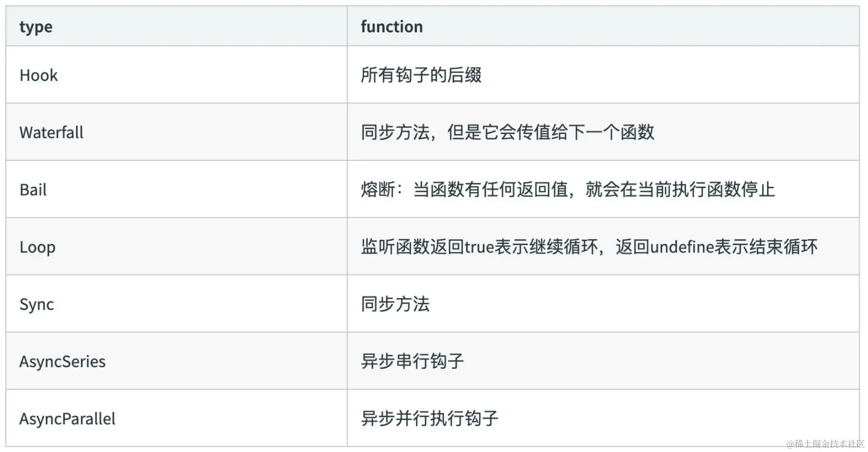Select the Bail type cell
This screenshot has height=452, width=868.
pos(177,189)
